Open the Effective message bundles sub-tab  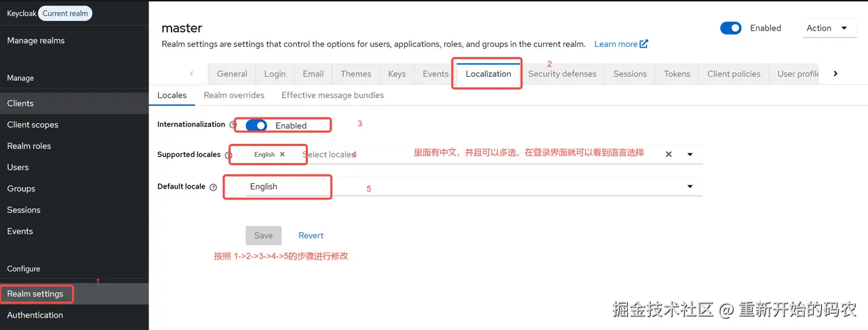[x=332, y=95]
